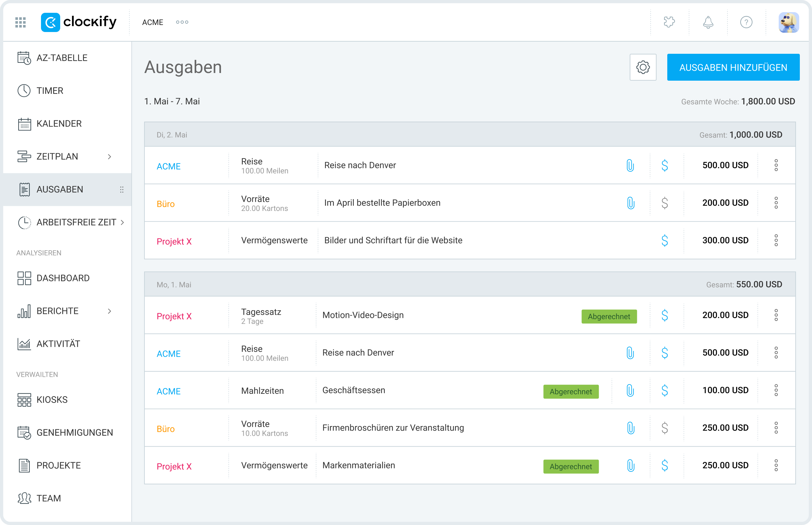Switch to the Ausgaben section

point(60,189)
